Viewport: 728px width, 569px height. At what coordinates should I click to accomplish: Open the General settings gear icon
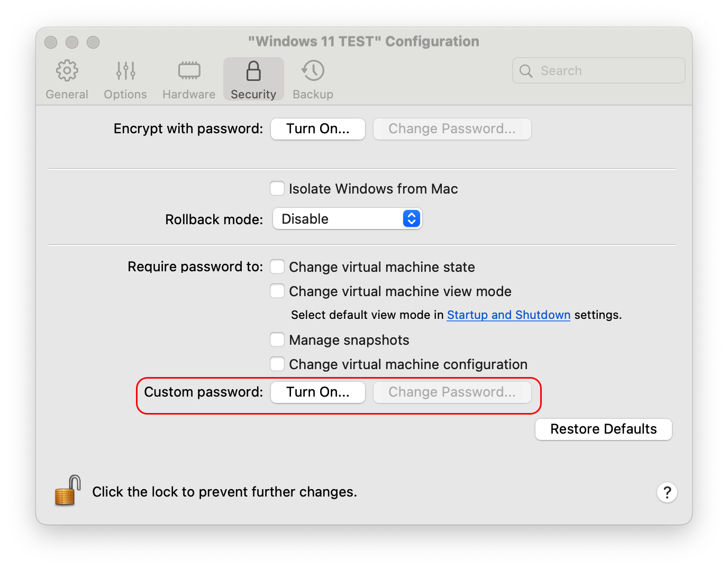coord(67,71)
